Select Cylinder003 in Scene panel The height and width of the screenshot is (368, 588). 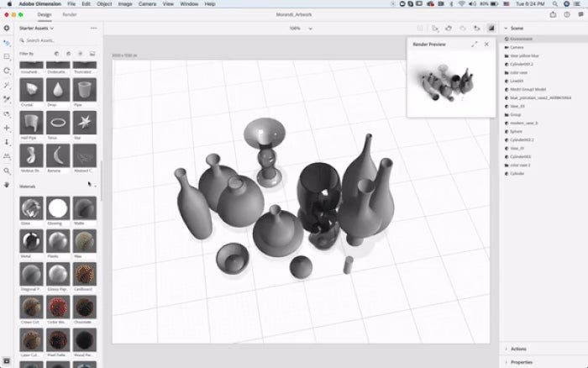click(x=543, y=156)
